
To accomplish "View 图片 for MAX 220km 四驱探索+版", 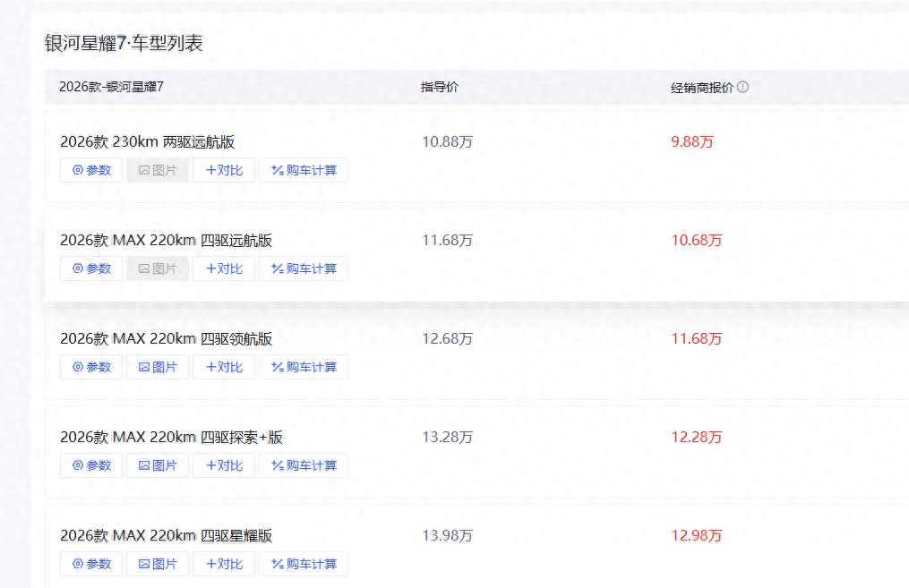I will click(x=158, y=465).
